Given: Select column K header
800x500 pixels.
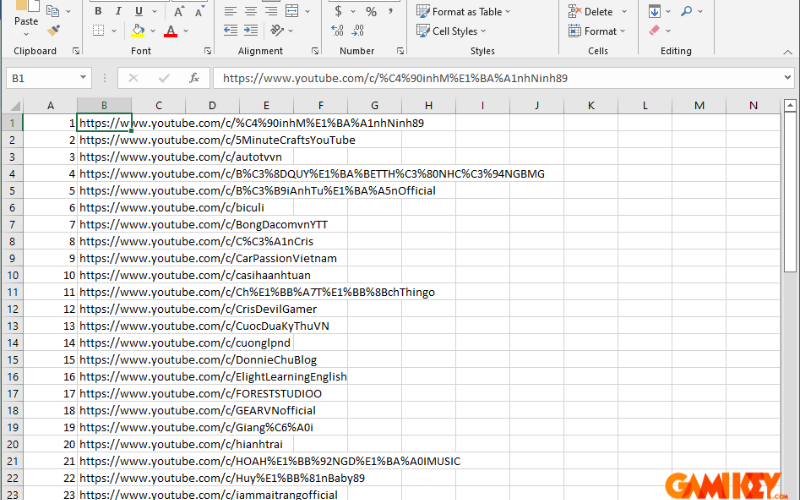Looking at the screenshot, I should 590,105.
